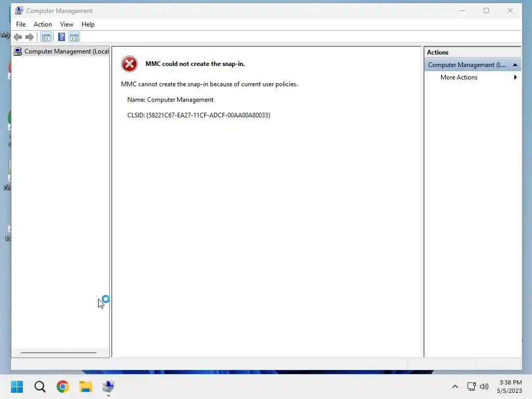Select Computer Management (Local) tree node
The height and width of the screenshot is (399, 532).
pos(61,51)
